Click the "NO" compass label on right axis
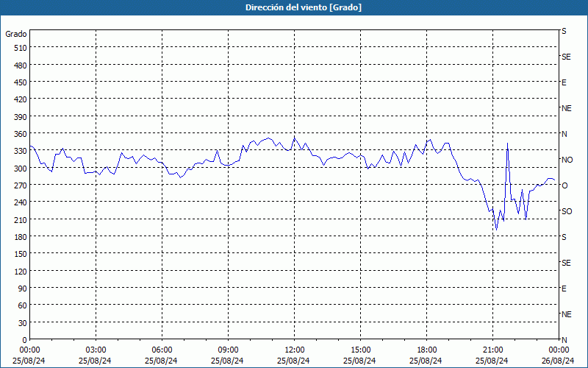 (567, 160)
